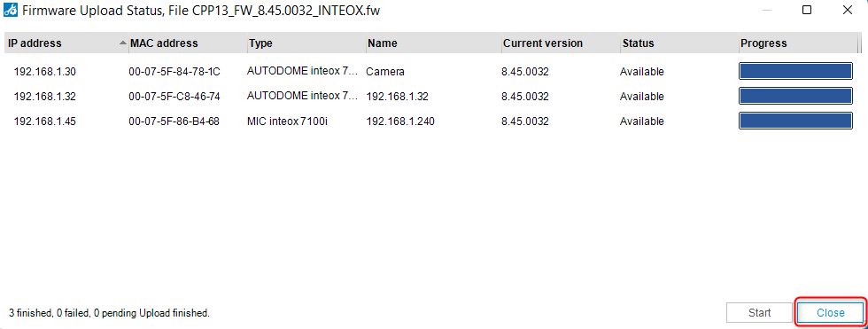868x329 pixels.
Task: Click the sort arrow on IP address column
Action: (x=123, y=43)
